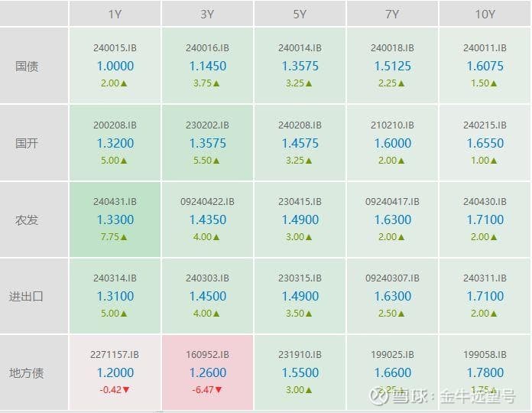Click the 1.5500 yield for 231910.IB
The width and height of the screenshot is (532, 413).
click(300, 372)
